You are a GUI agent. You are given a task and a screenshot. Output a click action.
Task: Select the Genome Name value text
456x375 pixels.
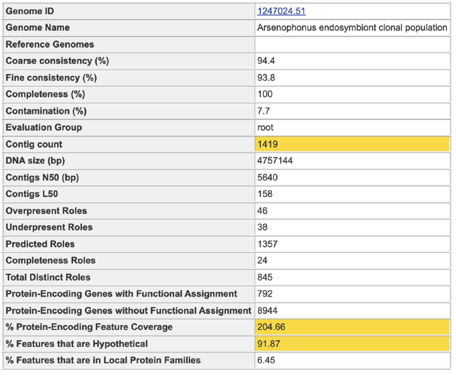tap(352, 27)
